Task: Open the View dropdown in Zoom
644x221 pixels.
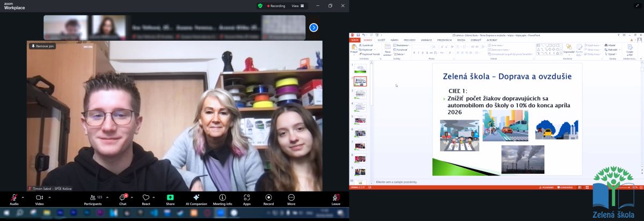Action: click(298, 6)
